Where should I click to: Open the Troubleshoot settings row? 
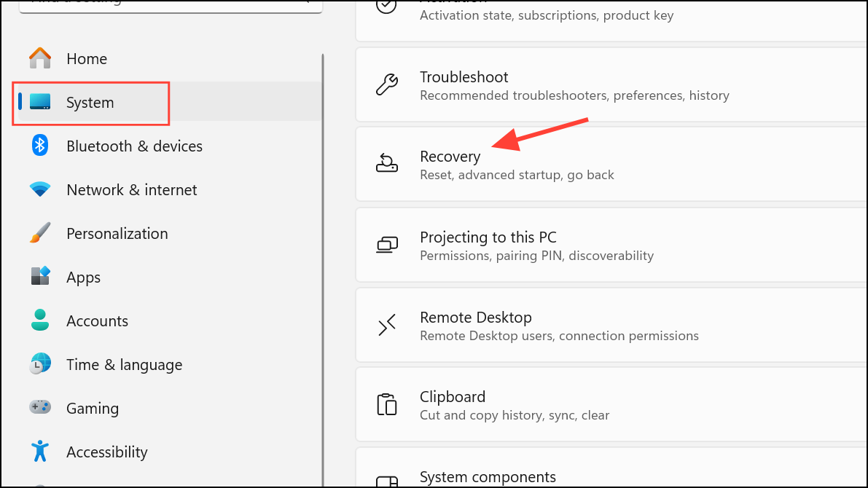pos(612,85)
